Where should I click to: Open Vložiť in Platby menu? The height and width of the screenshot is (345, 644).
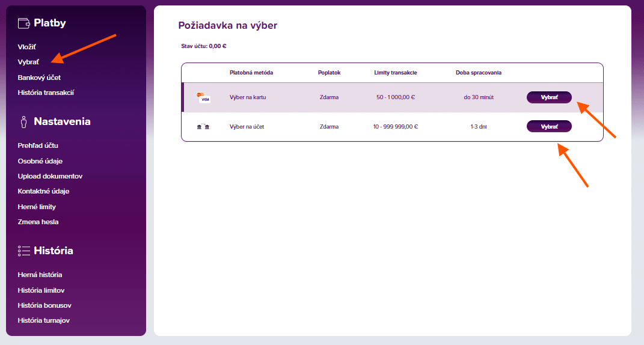click(26, 47)
